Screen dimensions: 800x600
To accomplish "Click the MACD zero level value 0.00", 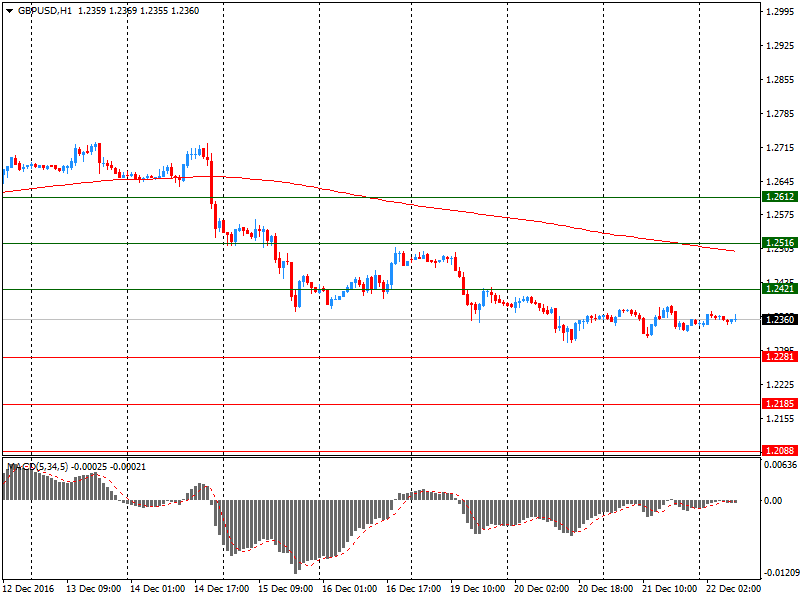I will pyautogui.click(x=773, y=501).
